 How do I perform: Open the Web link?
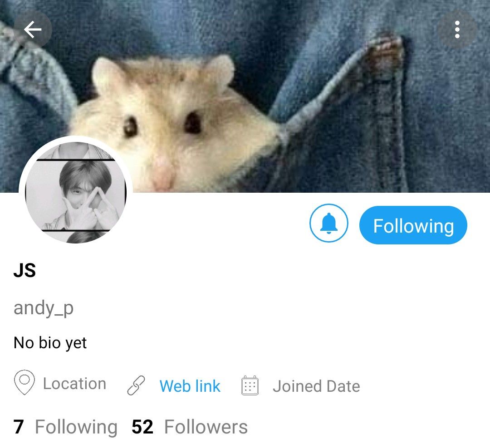pos(190,386)
